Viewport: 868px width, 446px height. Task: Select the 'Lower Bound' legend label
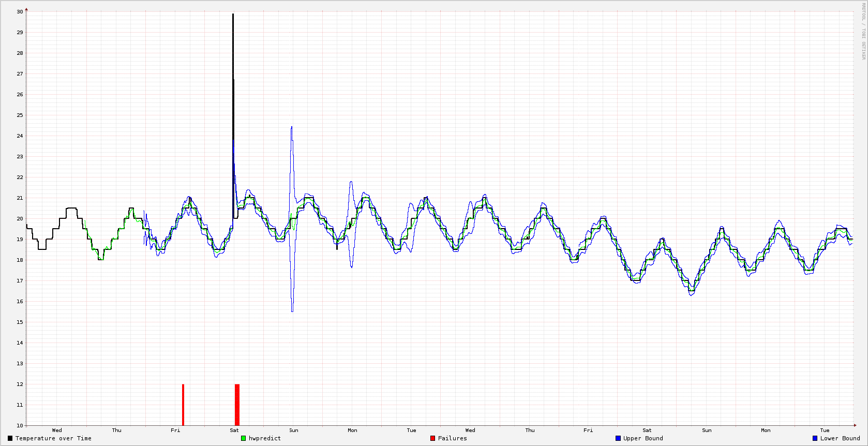(x=840, y=438)
